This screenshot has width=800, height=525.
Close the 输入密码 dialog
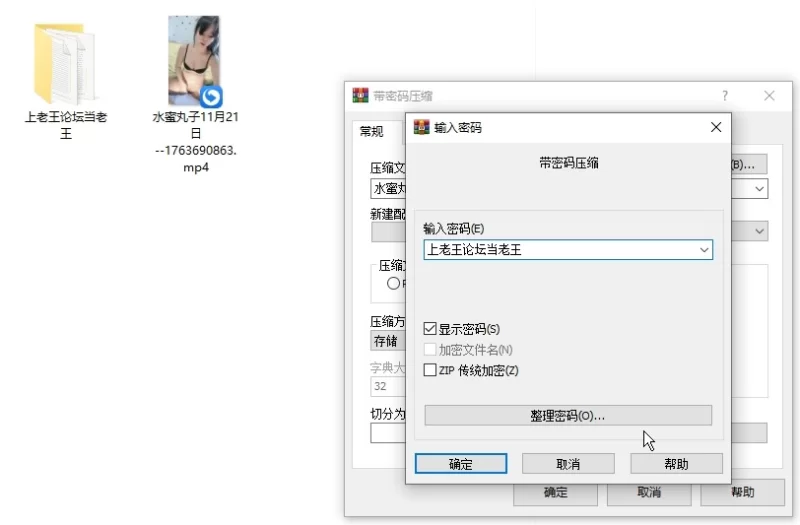click(716, 127)
